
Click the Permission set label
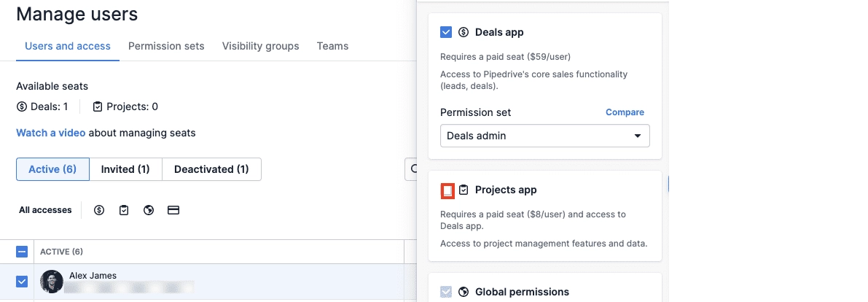475,112
